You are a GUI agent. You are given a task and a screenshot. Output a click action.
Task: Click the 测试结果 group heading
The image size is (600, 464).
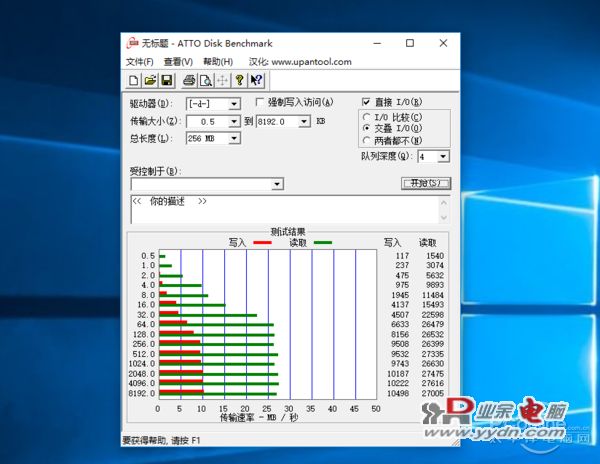coord(288,232)
